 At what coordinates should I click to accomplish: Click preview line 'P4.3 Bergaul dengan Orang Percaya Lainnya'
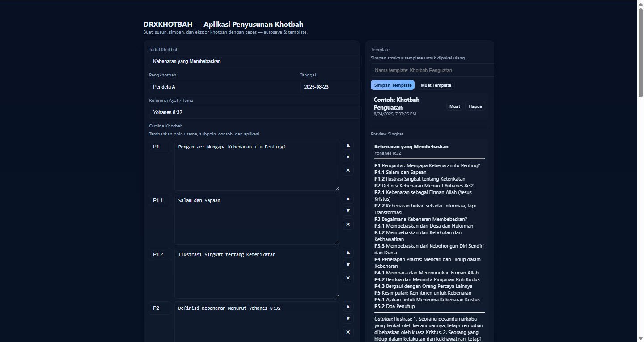coord(423,286)
